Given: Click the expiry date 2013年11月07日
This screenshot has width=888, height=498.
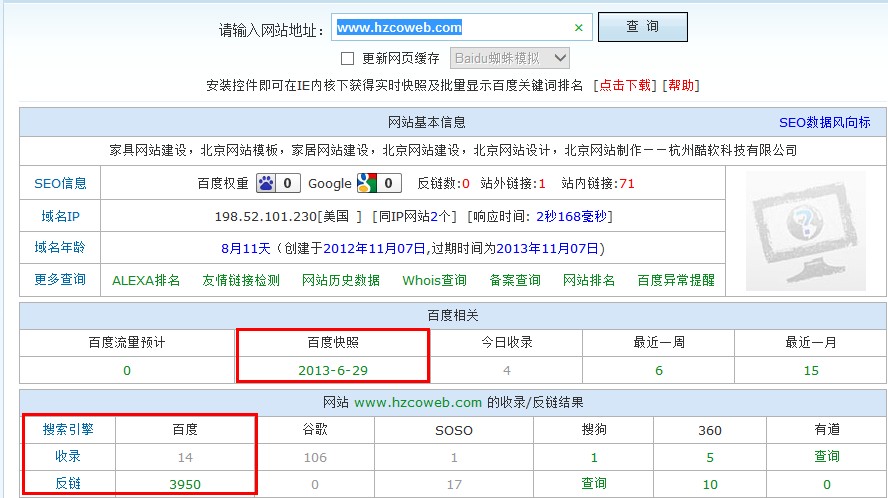Looking at the screenshot, I should pyautogui.click(x=548, y=249).
